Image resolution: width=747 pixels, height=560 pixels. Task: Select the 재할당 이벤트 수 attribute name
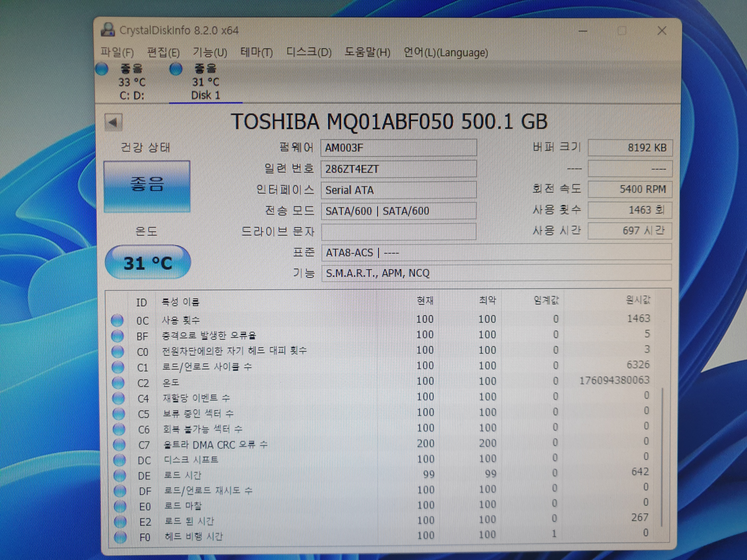196,398
